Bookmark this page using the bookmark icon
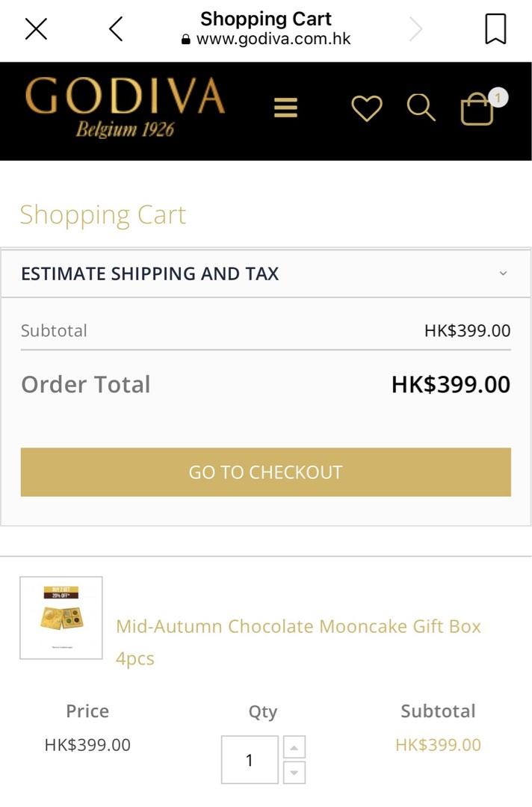The width and height of the screenshot is (532, 807). 495,29
